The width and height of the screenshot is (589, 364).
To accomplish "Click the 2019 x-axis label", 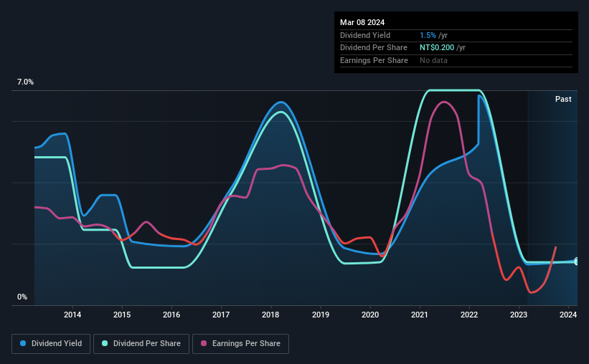I will point(321,315).
